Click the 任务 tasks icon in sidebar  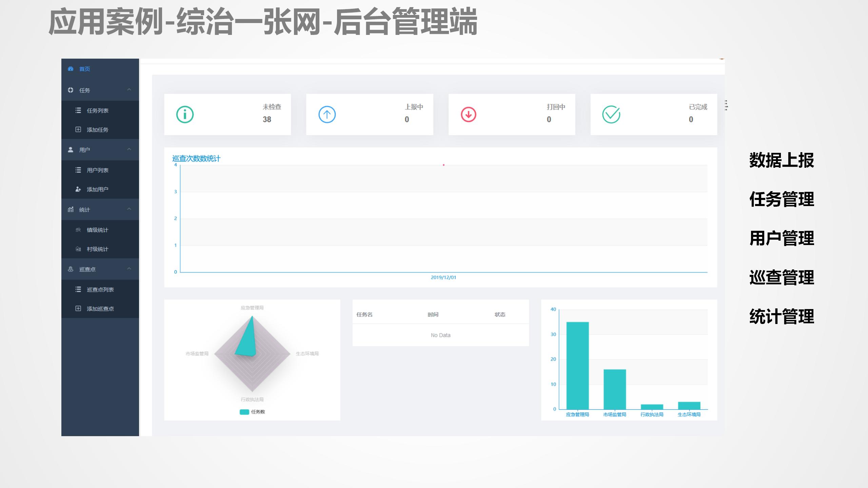[70, 90]
